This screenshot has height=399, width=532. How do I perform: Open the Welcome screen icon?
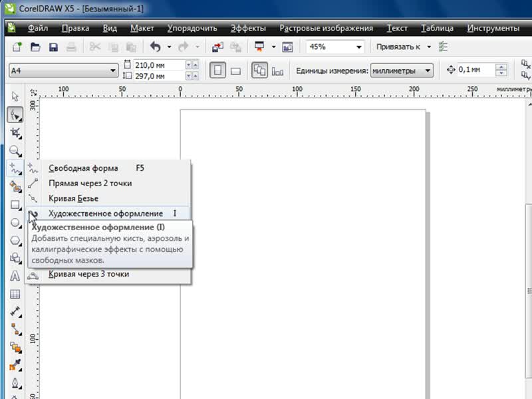click(287, 47)
